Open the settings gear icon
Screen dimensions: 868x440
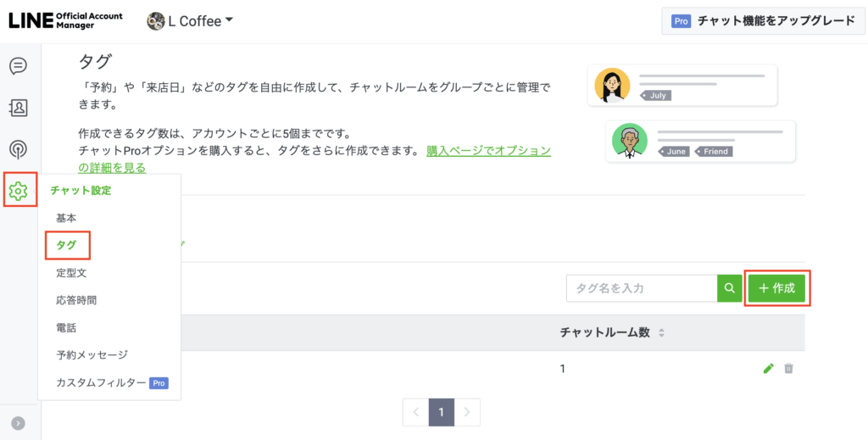coord(19,191)
